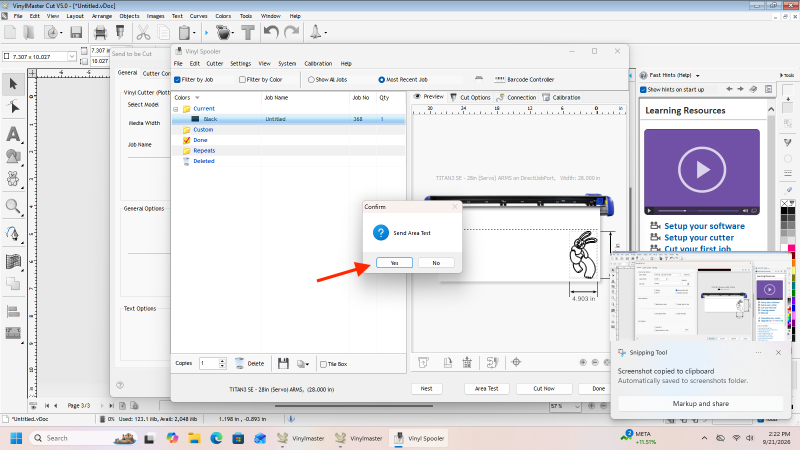Open the Vinyl Spooler taskbar button

[420, 438]
